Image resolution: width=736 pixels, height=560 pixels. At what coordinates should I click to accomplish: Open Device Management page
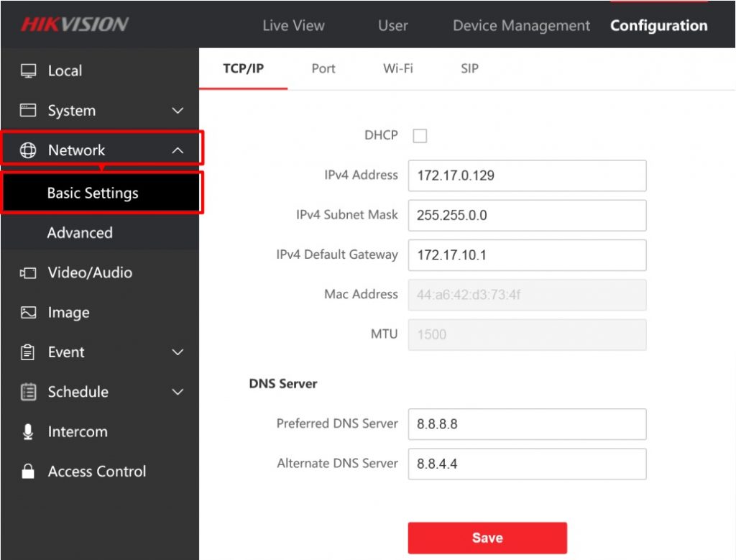pos(521,25)
